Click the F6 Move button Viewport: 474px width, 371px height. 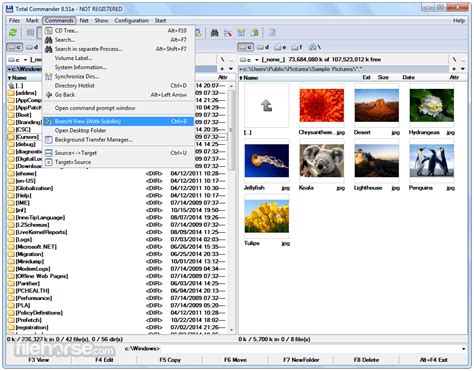(235, 360)
